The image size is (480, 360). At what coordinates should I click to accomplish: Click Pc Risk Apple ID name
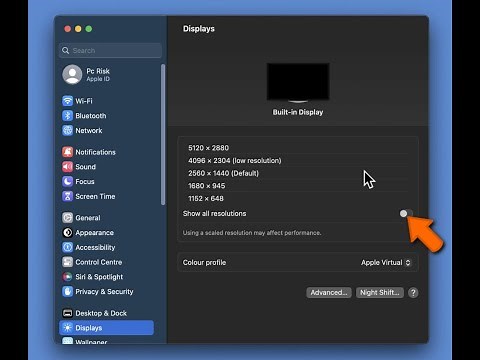pos(98,71)
